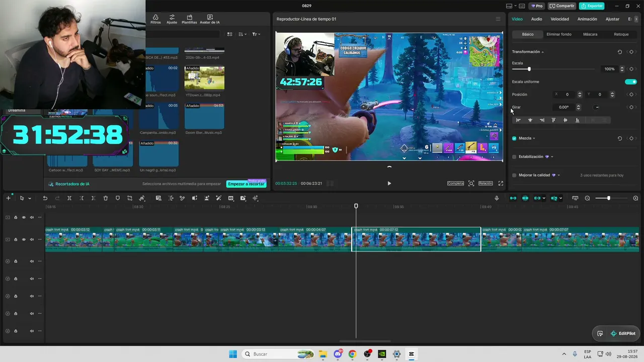The height and width of the screenshot is (362, 644).
Task: Click the Compartir button
Action: [x=562, y=6]
